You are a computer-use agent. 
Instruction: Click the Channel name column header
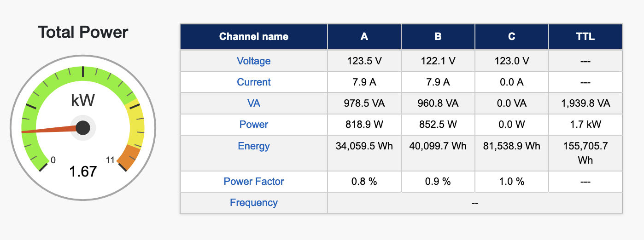(x=253, y=37)
